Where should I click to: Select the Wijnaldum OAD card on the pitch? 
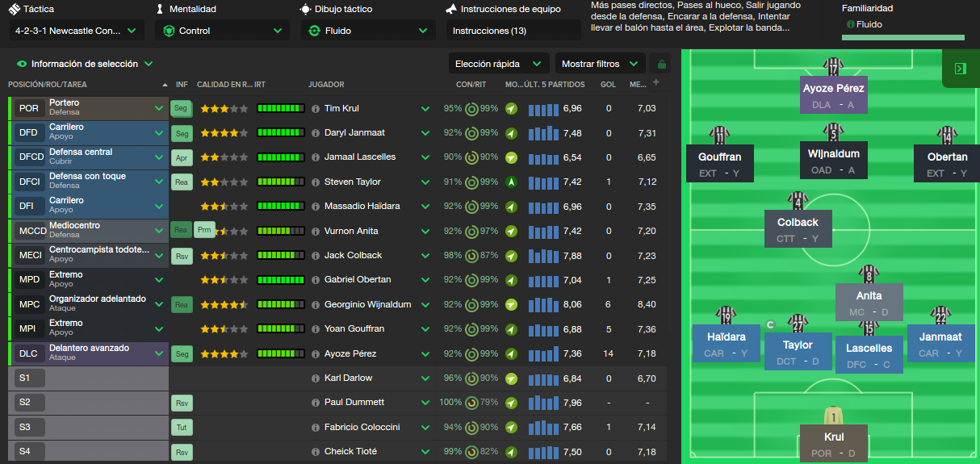point(834,162)
